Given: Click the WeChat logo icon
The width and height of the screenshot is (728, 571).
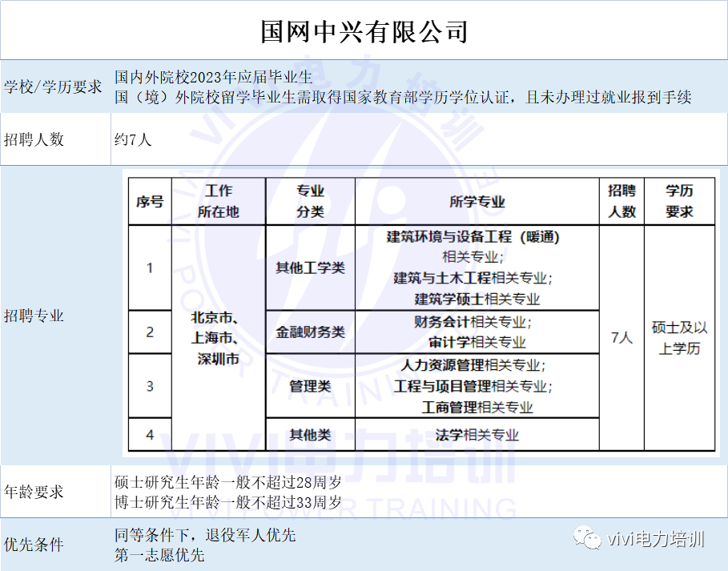Looking at the screenshot, I should (x=587, y=537).
